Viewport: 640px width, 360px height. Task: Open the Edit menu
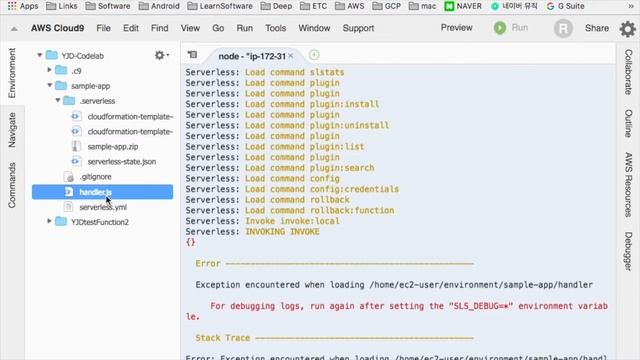tap(131, 28)
